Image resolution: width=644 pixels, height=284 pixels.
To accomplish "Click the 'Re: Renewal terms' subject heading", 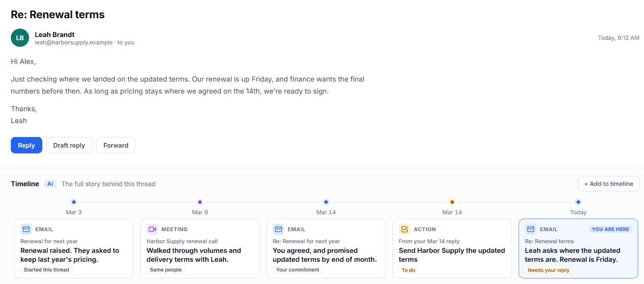I will click(58, 14).
